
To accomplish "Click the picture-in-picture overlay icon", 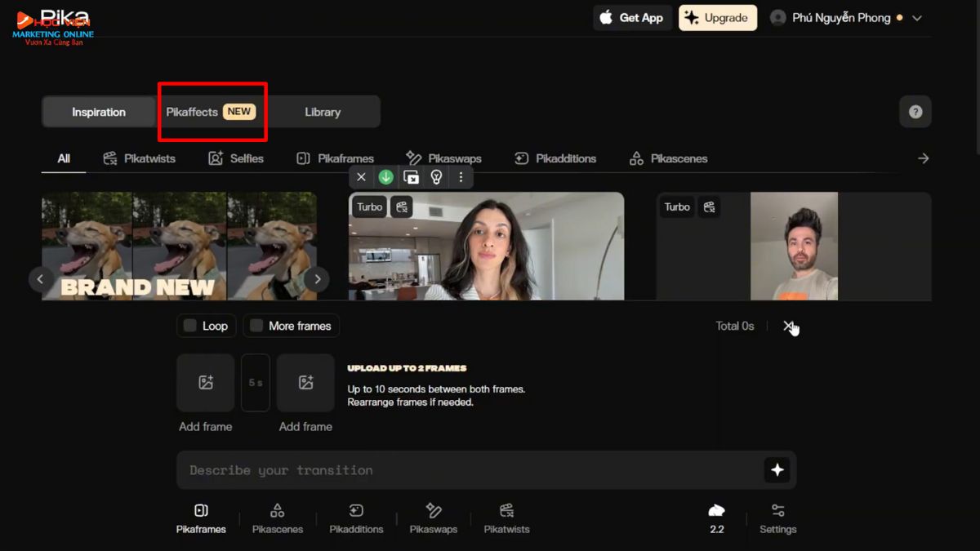I will click(x=412, y=177).
